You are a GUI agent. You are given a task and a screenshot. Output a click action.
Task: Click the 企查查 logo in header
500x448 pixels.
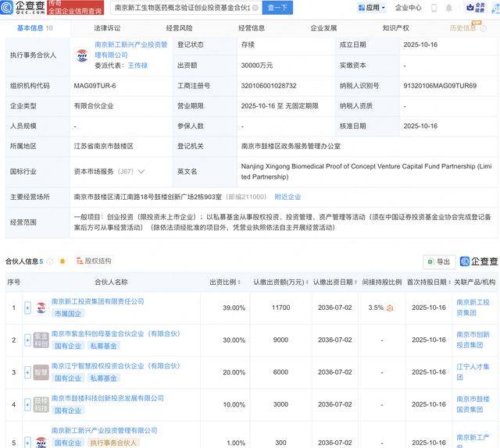23,8
